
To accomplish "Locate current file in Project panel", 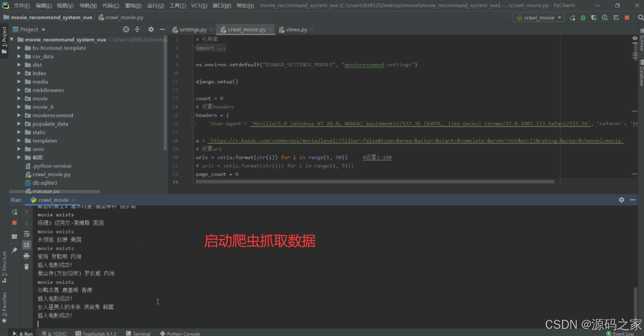I will [x=126, y=29].
